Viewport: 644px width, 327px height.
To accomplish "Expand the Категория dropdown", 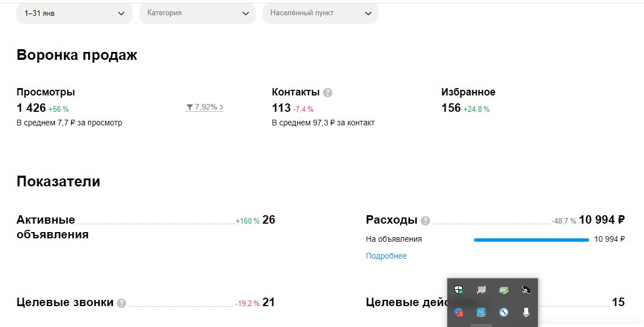I will coord(198,13).
